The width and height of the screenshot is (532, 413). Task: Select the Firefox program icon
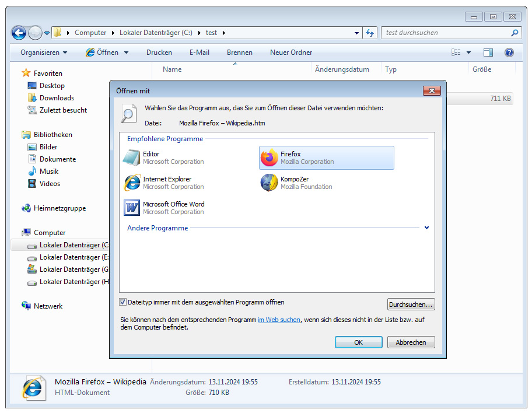[269, 158]
